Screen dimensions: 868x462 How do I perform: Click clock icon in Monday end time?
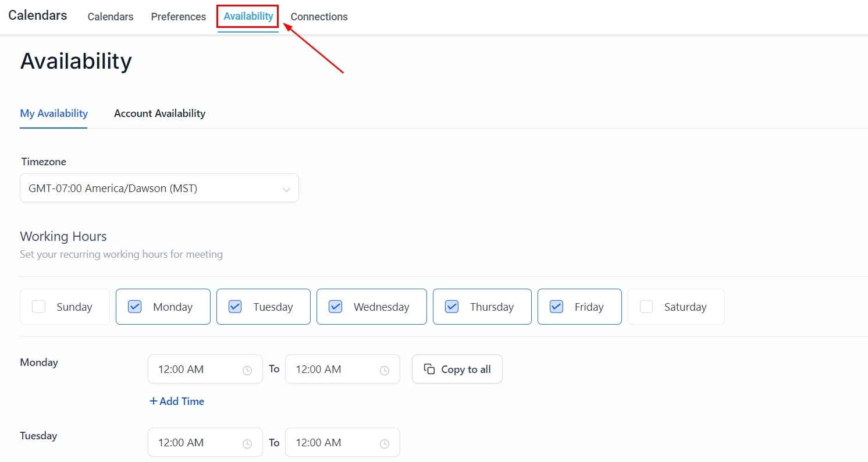[385, 370]
